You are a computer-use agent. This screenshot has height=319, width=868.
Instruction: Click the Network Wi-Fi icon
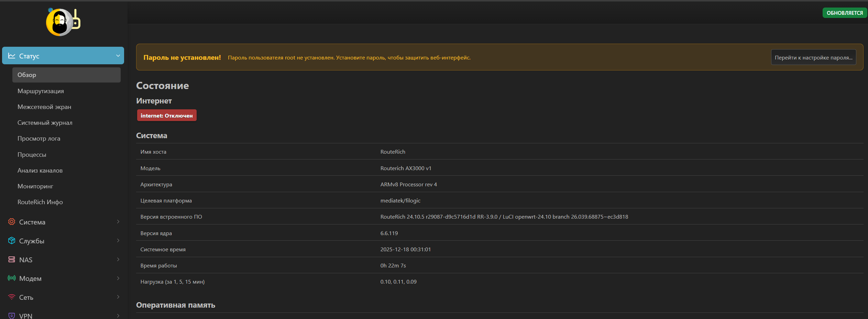click(x=12, y=297)
